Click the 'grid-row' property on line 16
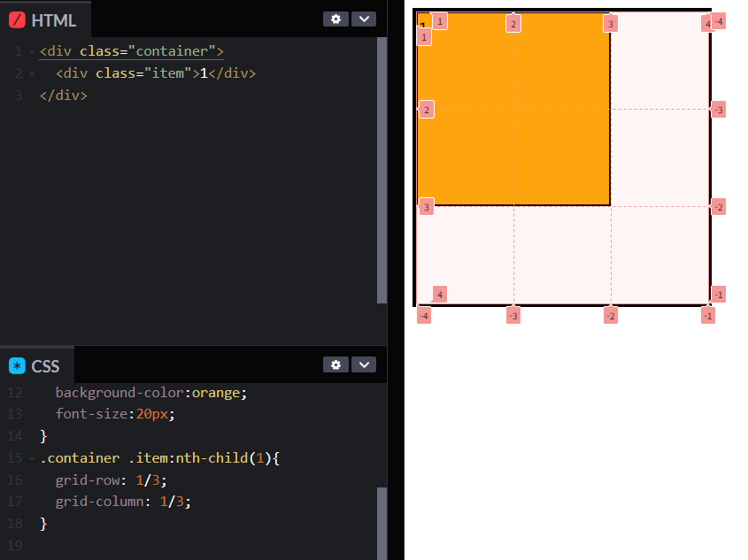 pyautogui.click(x=88, y=479)
